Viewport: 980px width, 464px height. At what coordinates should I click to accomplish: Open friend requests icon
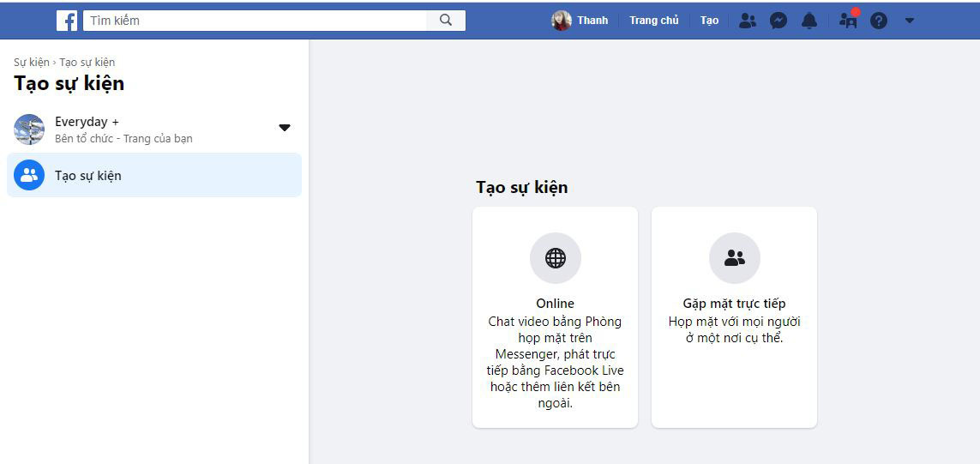[747, 21]
